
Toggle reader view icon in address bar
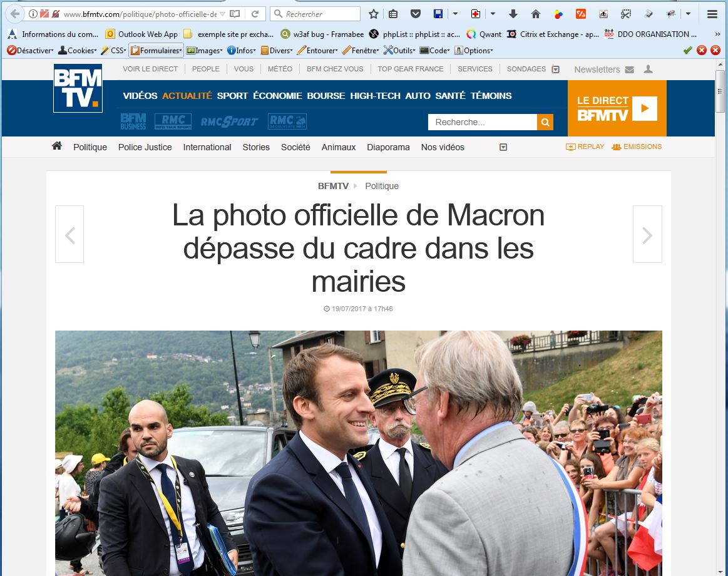click(x=235, y=14)
